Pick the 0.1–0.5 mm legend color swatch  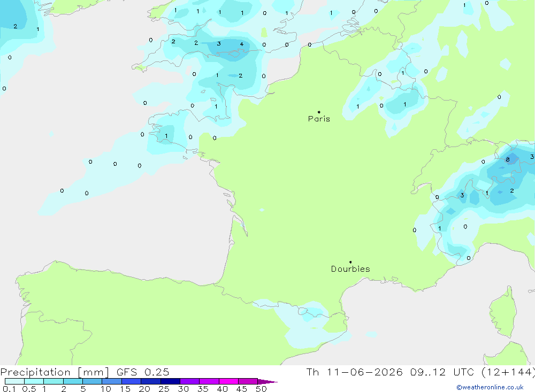(14, 381)
